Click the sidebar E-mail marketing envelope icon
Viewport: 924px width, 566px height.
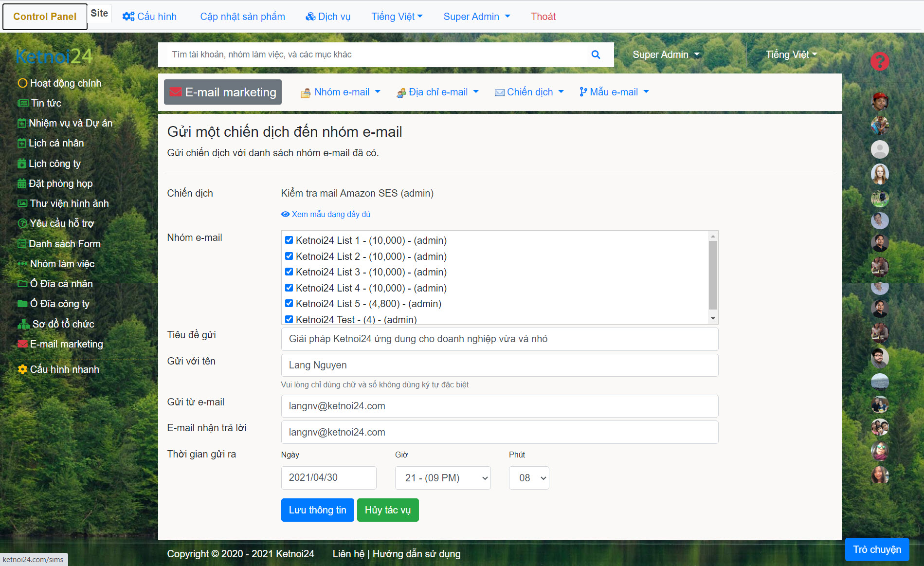[x=22, y=344]
